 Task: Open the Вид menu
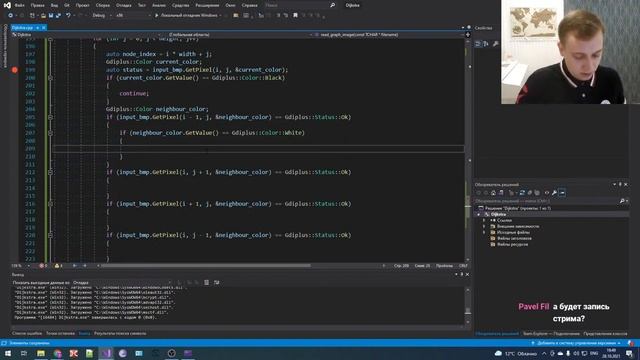(54, 5)
